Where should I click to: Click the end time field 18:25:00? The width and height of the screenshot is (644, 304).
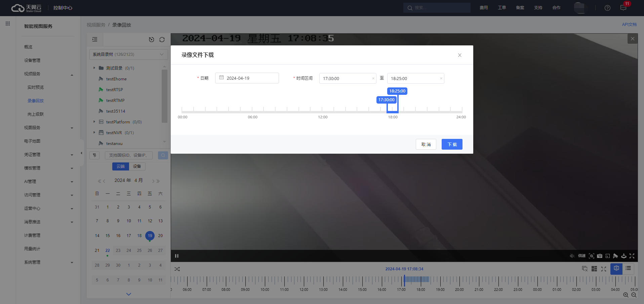pyautogui.click(x=415, y=78)
